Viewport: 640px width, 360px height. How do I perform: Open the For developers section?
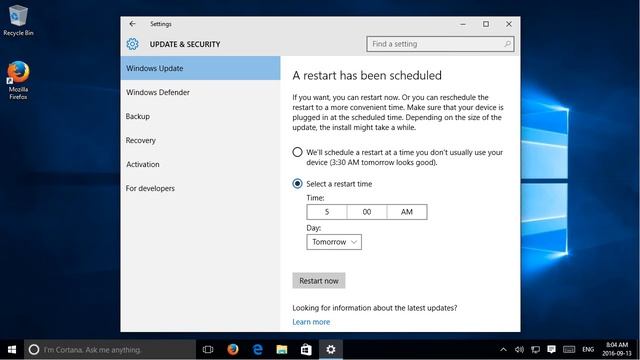tap(200, 188)
